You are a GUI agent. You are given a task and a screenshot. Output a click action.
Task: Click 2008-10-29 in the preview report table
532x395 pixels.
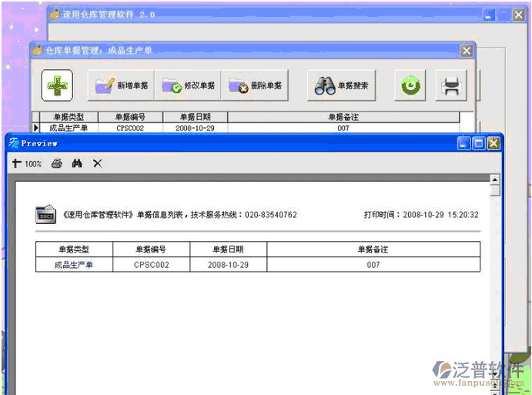[228, 265]
